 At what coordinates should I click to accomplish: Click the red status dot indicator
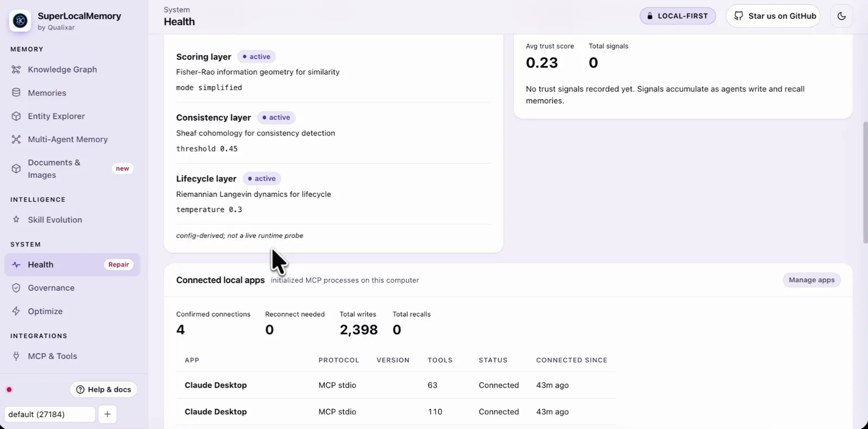[9, 389]
